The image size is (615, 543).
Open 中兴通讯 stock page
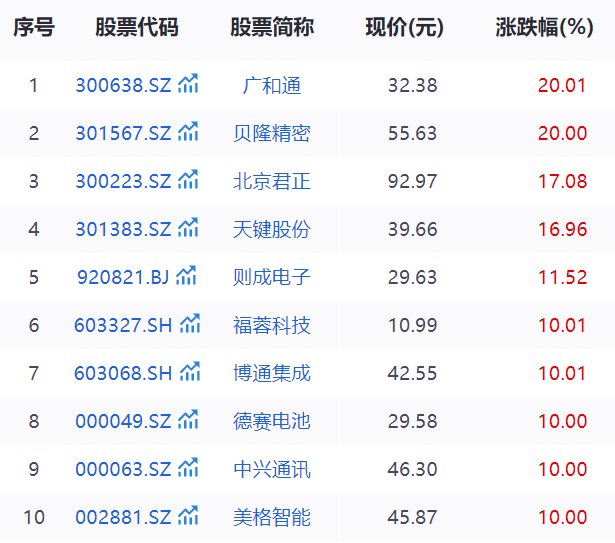[x=272, y=469]
